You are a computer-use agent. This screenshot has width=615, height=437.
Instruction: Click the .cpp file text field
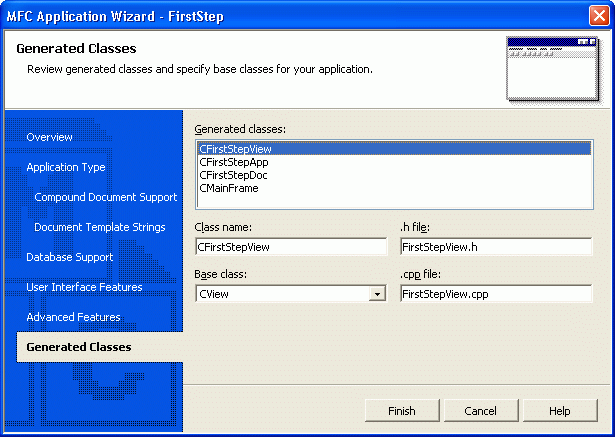495,293
